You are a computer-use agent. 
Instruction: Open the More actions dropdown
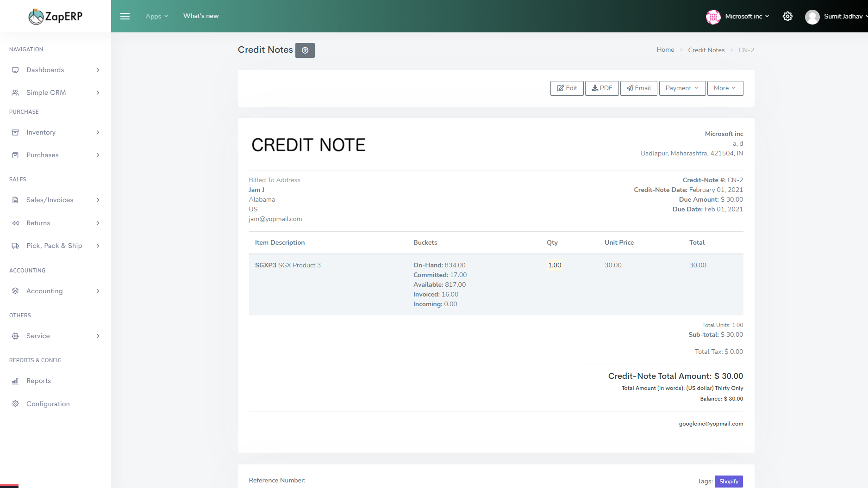[725, 88]
